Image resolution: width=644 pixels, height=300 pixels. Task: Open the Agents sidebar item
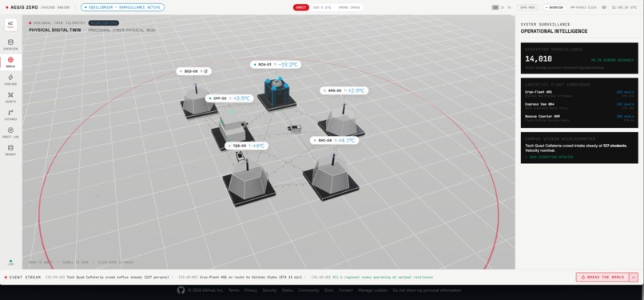click(10, 98)
